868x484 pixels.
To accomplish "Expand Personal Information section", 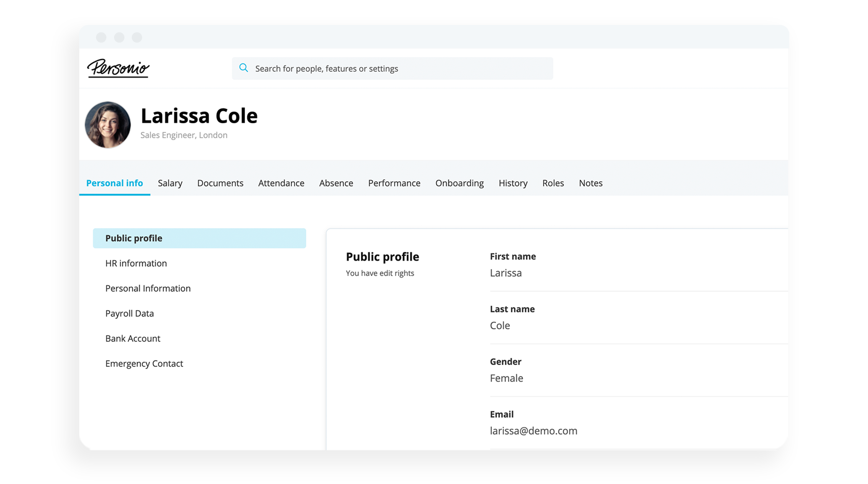I will coord(147,288).
